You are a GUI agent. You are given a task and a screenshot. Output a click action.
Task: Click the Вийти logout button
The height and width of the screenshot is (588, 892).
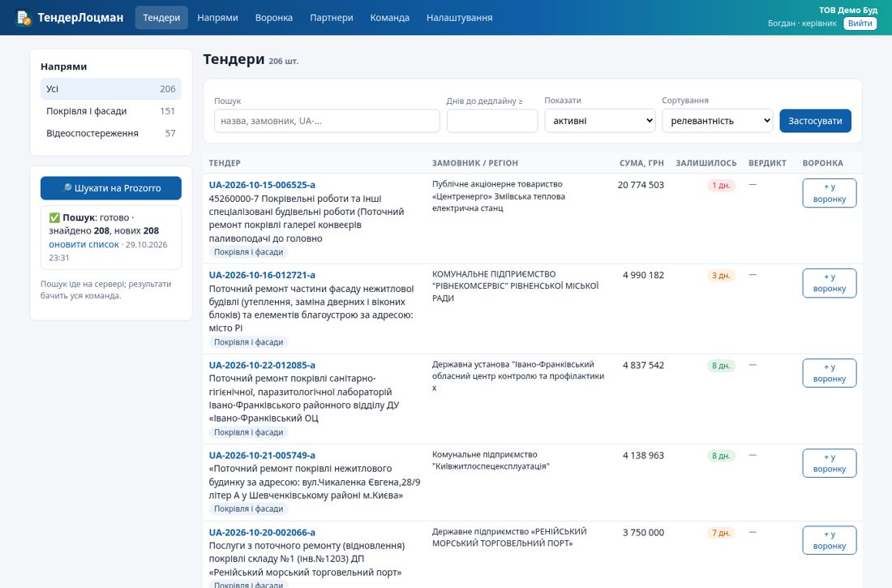coord(860,24)
